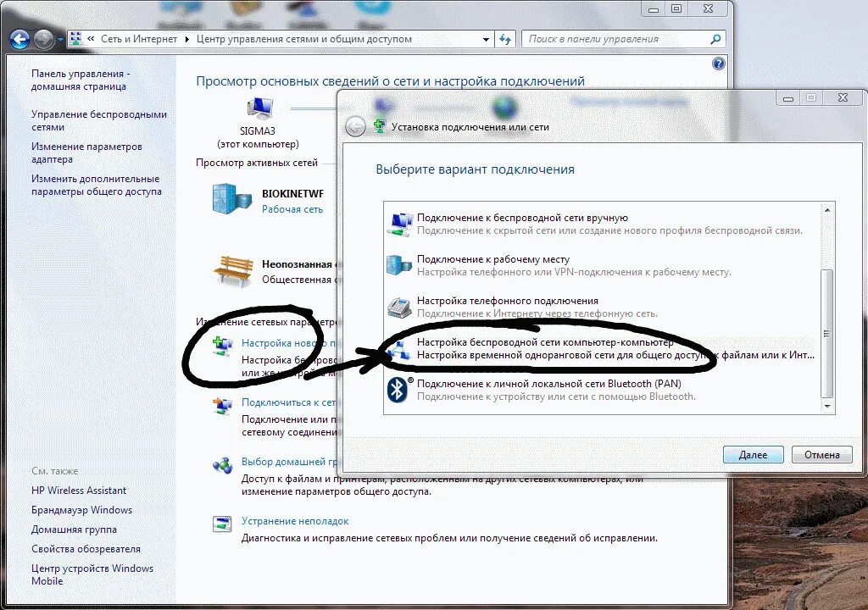Select Подключение к беспроводной сети вручную option
The width and height of the screenshot is (868, 610).
[x=603, y=225]
